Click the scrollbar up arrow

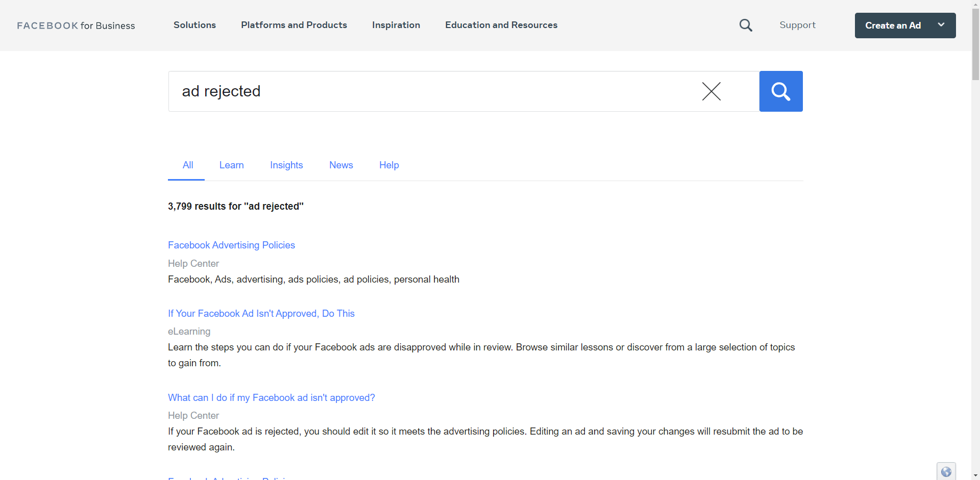[975, 4]
